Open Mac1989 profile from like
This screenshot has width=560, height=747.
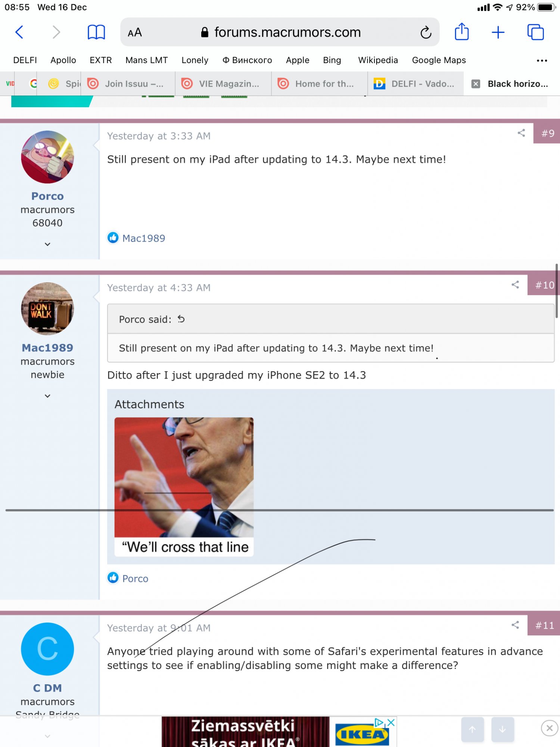pyautogui.click(x=144, y=238)
